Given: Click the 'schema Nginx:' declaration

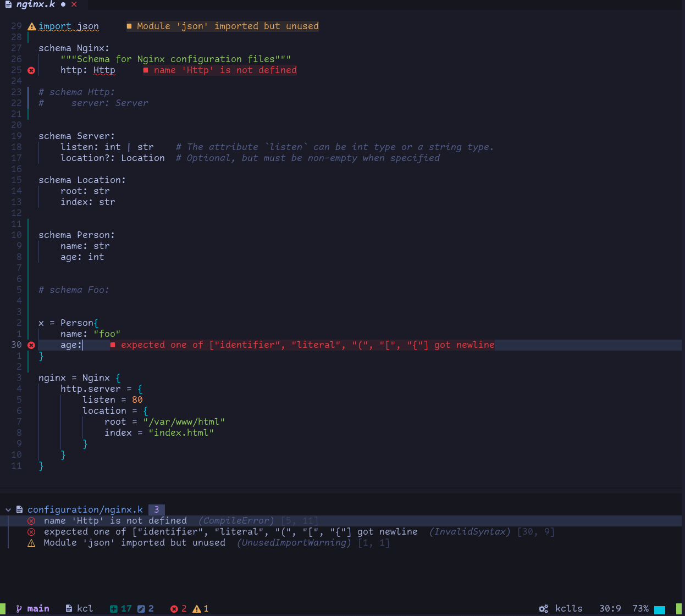Looking at the screenshot, I should coord(74,48).
